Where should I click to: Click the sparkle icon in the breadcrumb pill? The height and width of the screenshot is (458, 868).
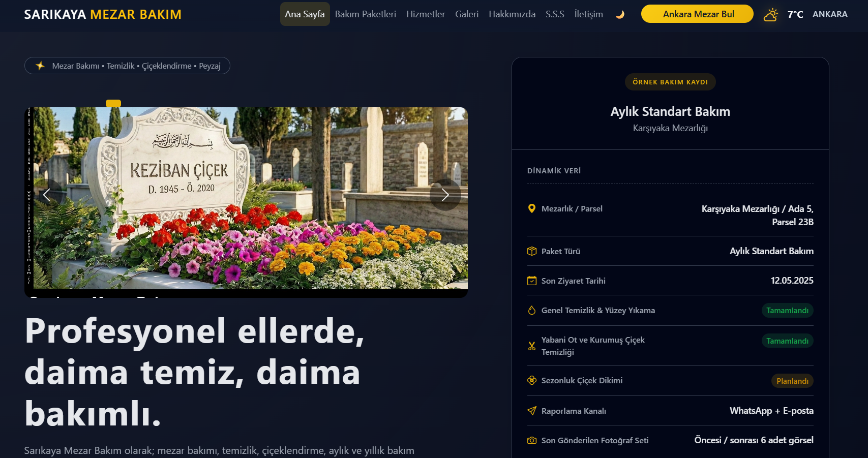click(41, 65)
